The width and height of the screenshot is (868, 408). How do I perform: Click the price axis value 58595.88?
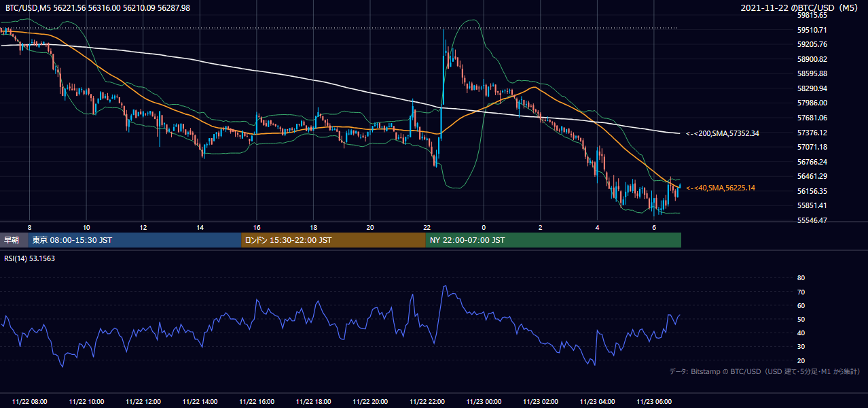(x=813, y=73)
